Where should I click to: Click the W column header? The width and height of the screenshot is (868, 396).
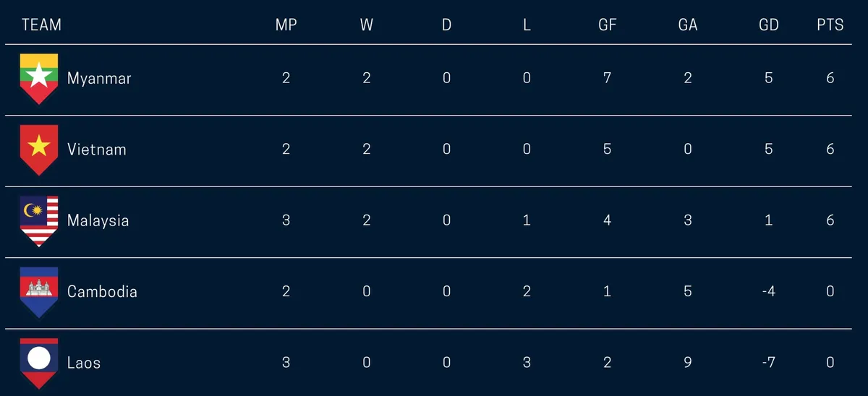tap(367, 25)
